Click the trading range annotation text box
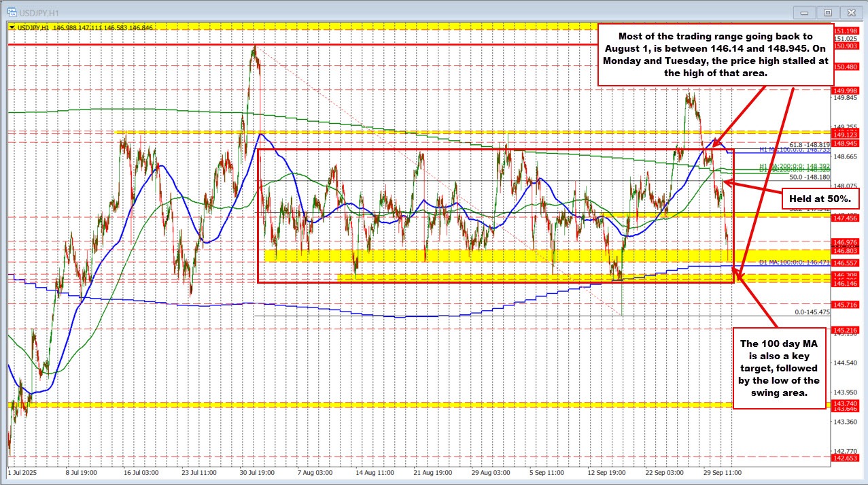 [x=715, y=54]
